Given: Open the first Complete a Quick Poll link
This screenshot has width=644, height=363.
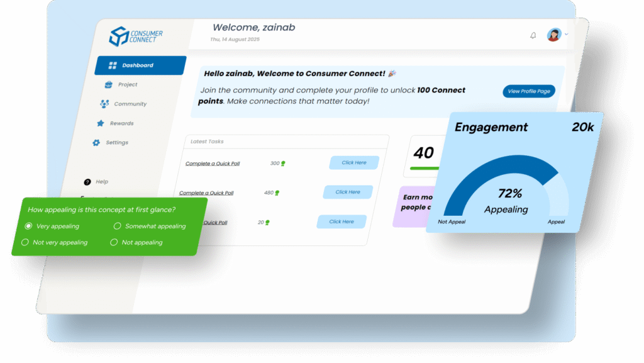Looking at the screenshot, I should (212, 164).
